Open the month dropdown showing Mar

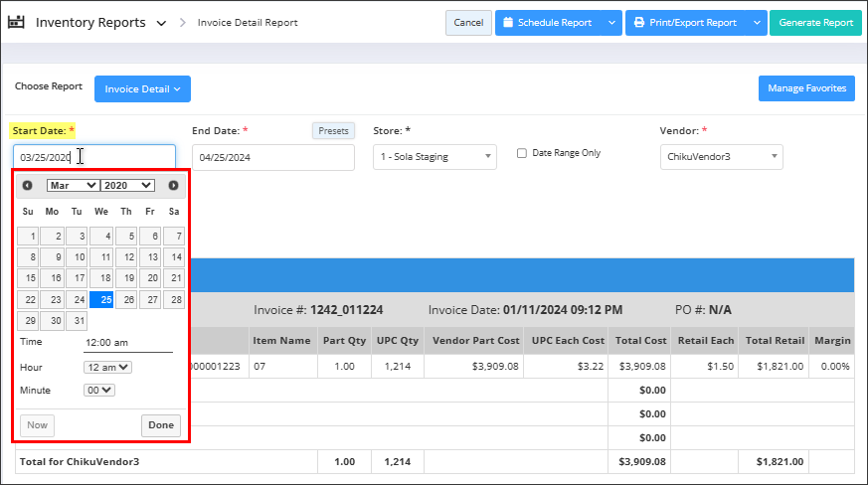tap(73, 185)
